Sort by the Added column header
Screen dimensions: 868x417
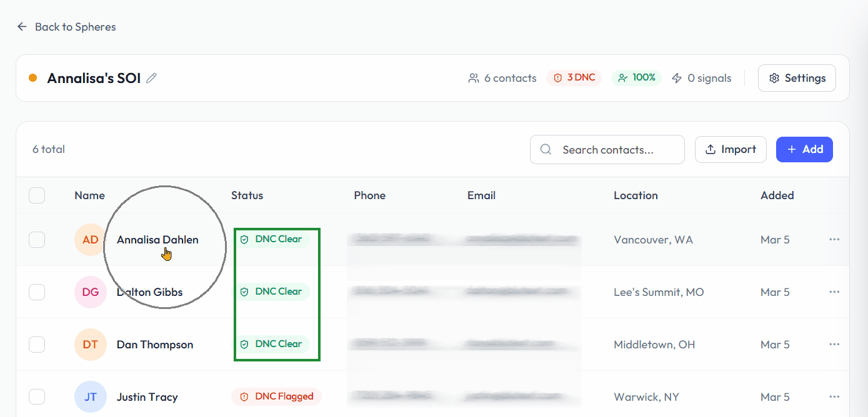(x=777, y=195)
